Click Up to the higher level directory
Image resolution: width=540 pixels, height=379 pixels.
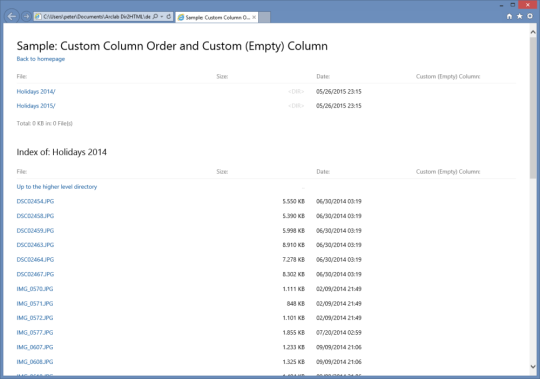(57, 187)
